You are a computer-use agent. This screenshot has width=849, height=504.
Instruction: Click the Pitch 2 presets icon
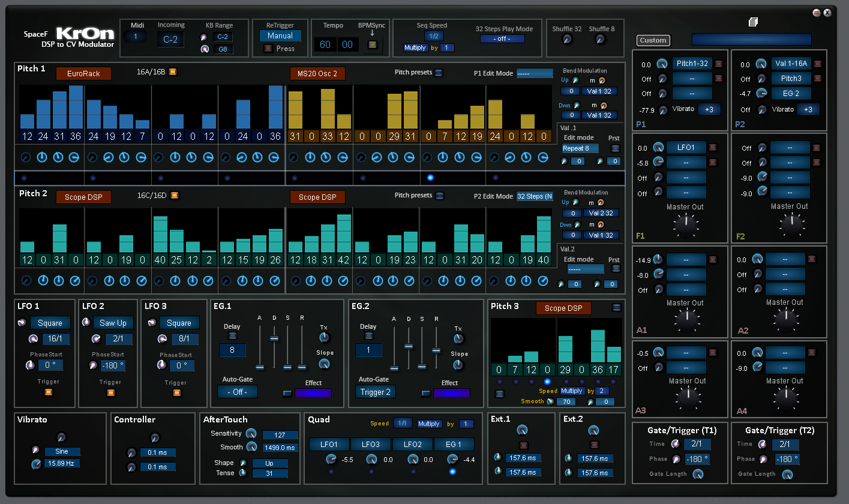(439, 196)
